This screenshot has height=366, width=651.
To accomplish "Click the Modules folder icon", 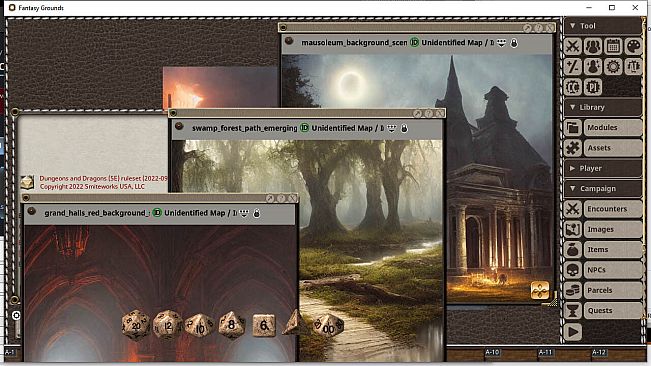I will click(573, 127).
